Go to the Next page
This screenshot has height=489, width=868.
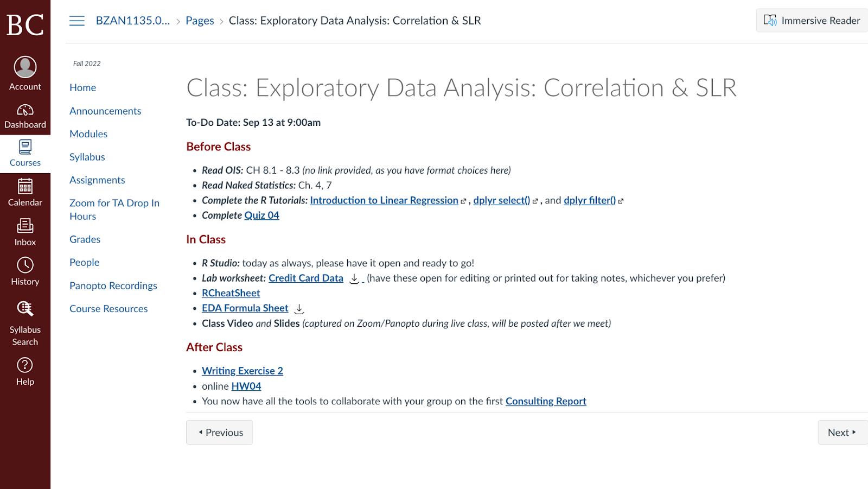point(841,433)
